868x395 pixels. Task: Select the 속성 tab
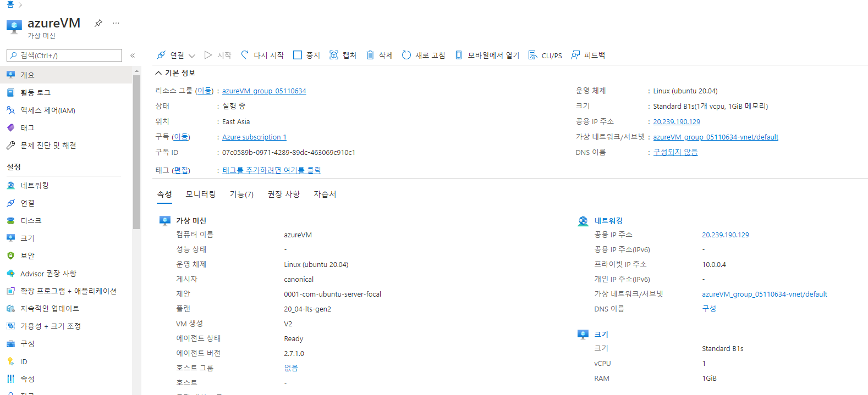point(164,194)
